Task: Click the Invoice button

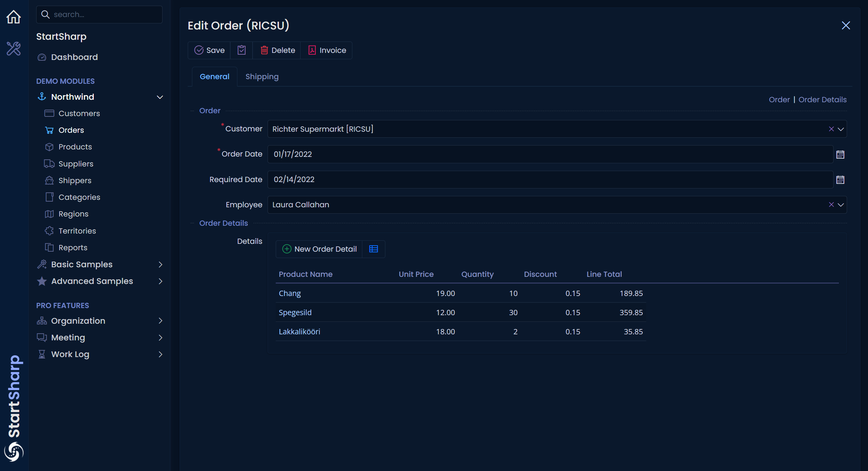Action: coord(327,50)
